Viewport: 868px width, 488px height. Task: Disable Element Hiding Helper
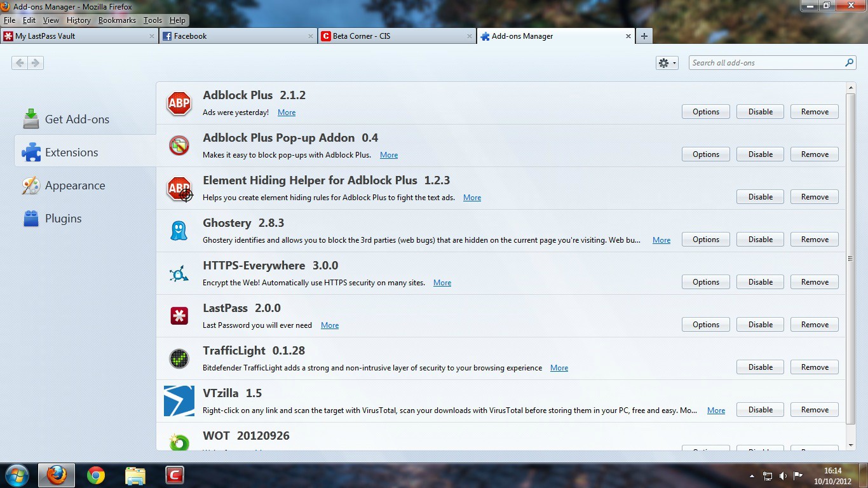(x=760, y=197)
